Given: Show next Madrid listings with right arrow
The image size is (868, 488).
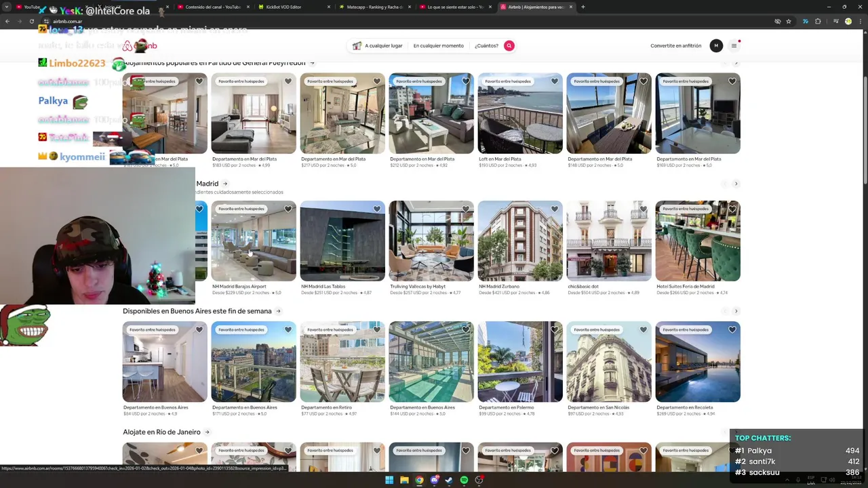Looking at the screenshot, I should click(x=736, y=184).
